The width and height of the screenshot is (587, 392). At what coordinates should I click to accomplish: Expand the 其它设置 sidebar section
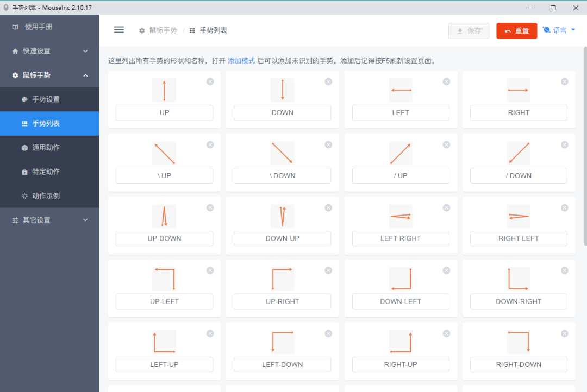point(49,220)
